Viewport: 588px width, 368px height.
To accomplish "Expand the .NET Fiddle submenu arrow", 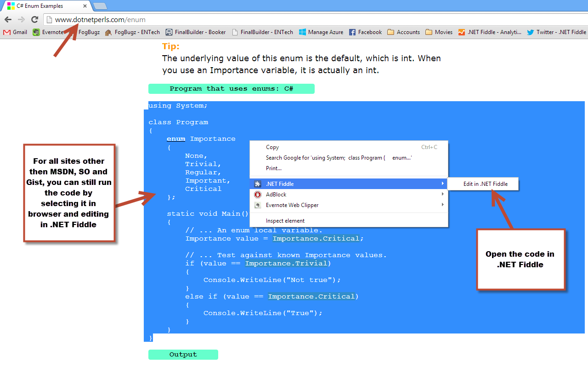I will tap(442, 184).
